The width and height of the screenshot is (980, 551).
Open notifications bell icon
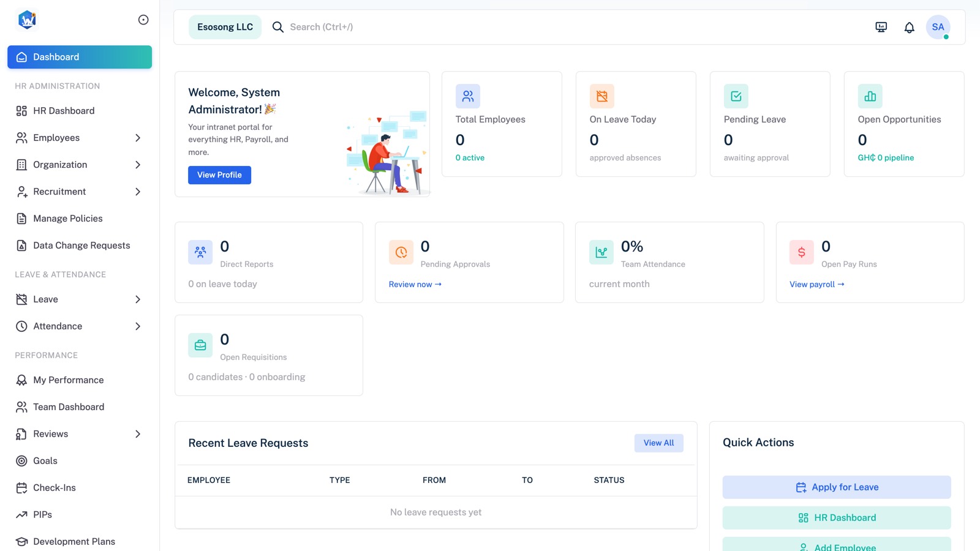click(909, 27)
